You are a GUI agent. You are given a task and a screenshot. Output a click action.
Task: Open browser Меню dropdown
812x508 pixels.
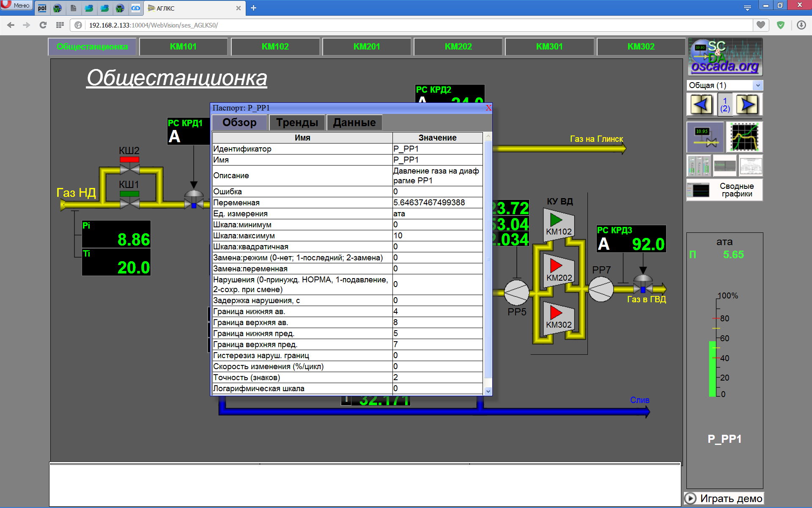click(16, 6)
